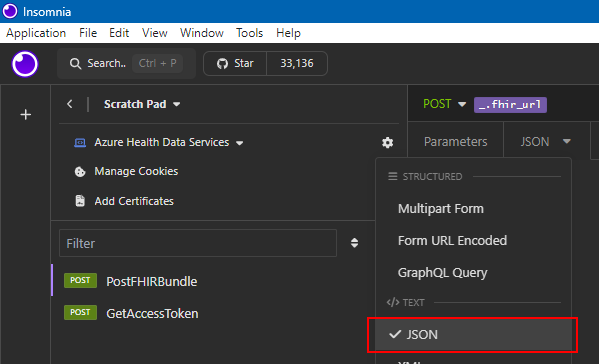Open the POST method dropdown
599x364 pixels.
pyautogui.click(x=444, y=104)
